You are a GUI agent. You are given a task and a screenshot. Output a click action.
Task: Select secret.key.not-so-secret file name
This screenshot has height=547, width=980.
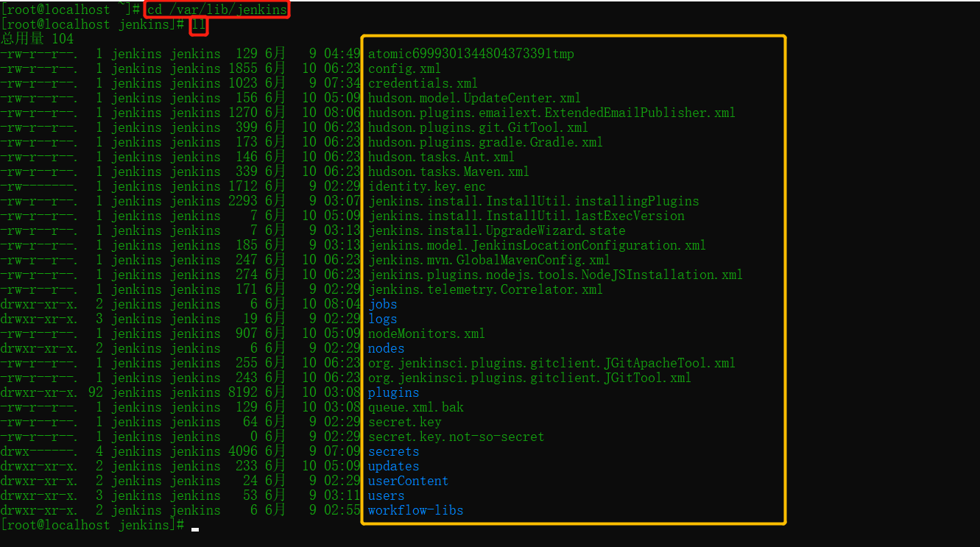(456, 437)
